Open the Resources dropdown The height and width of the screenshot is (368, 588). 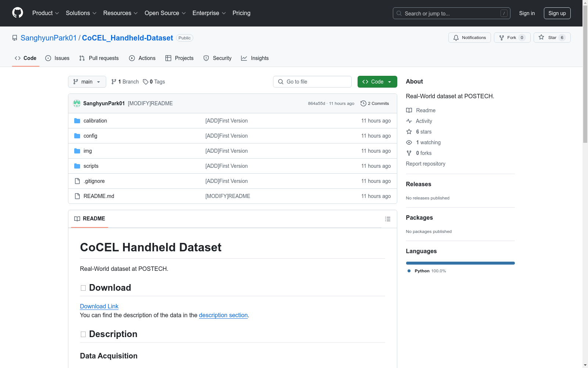(121, 13)
